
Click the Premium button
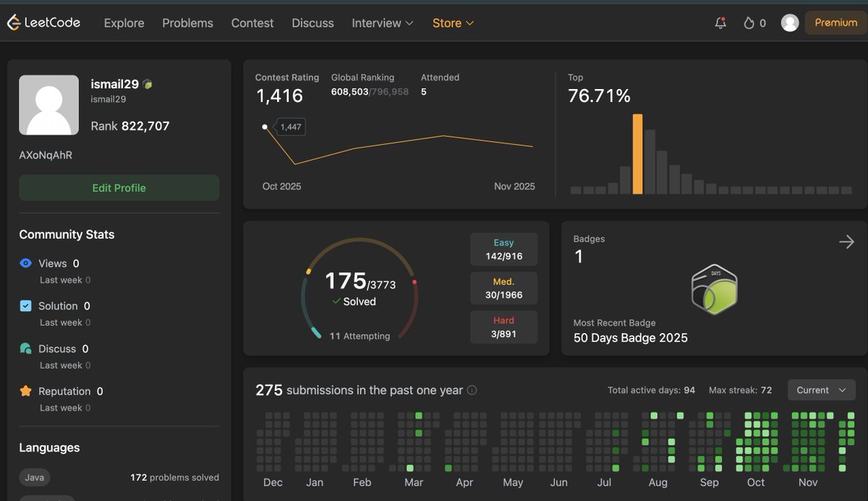tap(835, 22)
